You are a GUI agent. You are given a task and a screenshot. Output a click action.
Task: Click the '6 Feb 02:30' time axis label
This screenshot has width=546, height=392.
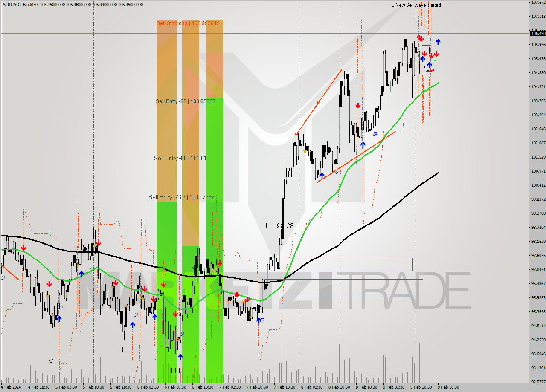click(x=148, y=387)
